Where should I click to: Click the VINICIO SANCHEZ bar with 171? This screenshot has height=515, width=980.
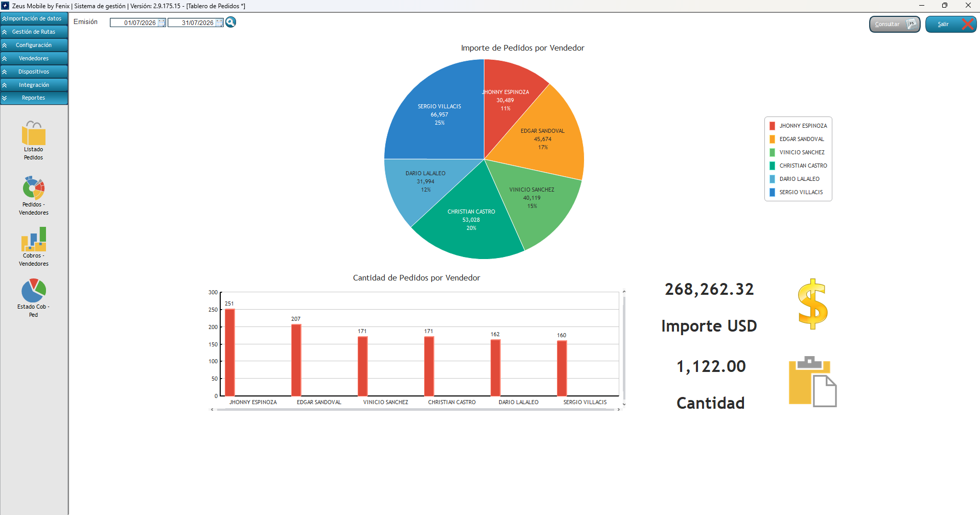363,366
